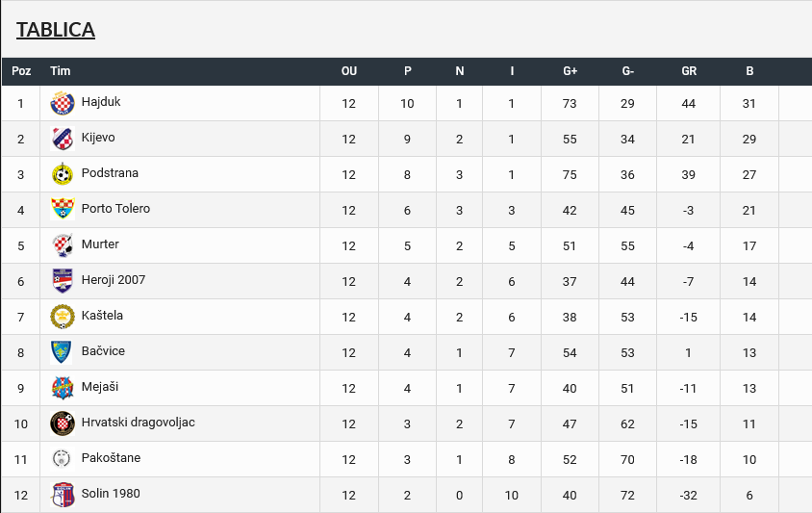Click the Kijevo team logo
Viewport: 812px width, 513px height.
point(63,139)
